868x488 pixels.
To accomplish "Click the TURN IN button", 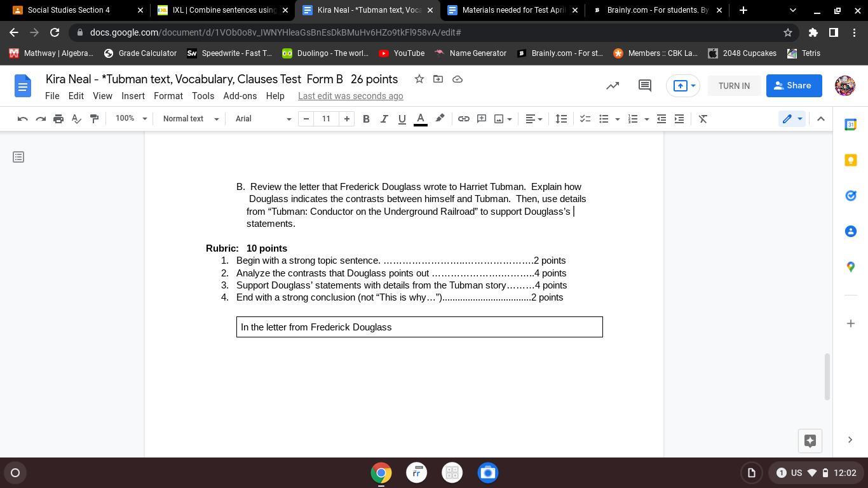I will click(734, 86).
